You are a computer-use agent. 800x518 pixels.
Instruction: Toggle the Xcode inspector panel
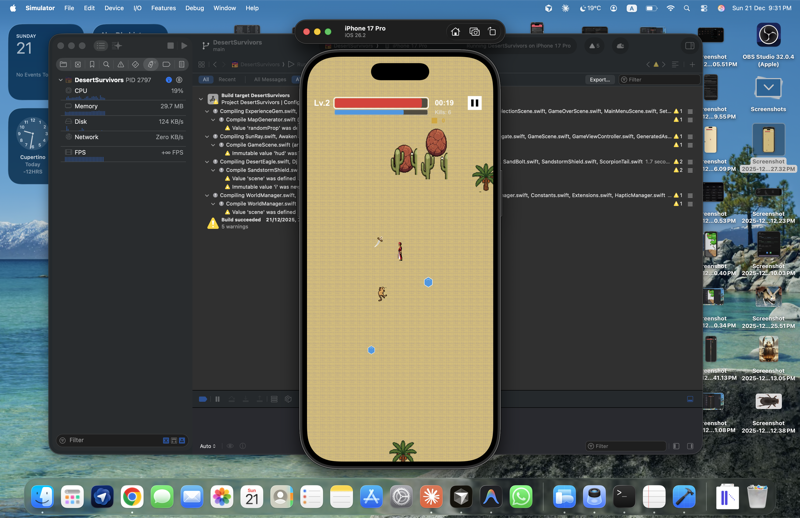coord(689,46)
